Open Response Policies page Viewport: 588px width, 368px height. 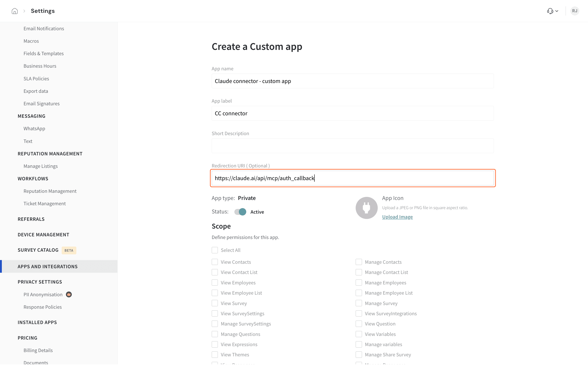click(x=42, y=307)
